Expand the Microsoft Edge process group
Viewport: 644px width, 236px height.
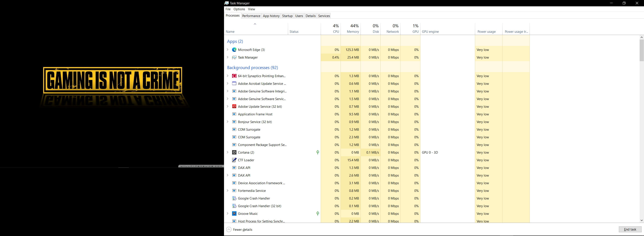(227, 50)
